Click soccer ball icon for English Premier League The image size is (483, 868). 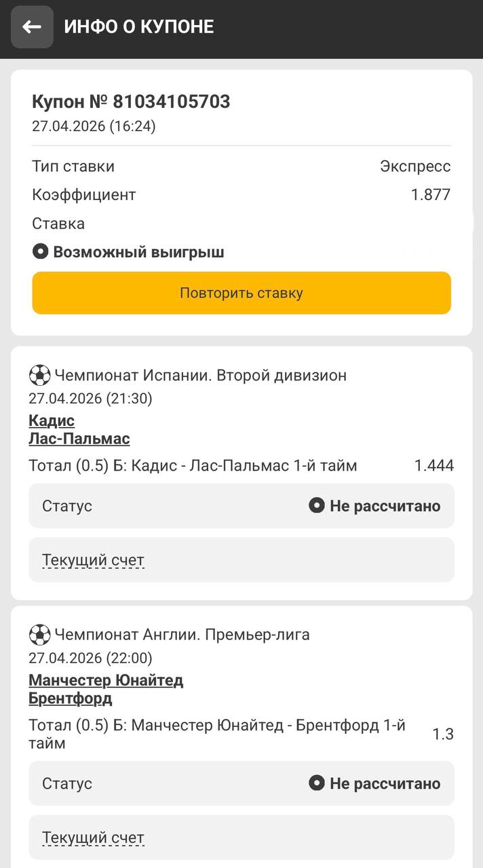pos(39,635)
